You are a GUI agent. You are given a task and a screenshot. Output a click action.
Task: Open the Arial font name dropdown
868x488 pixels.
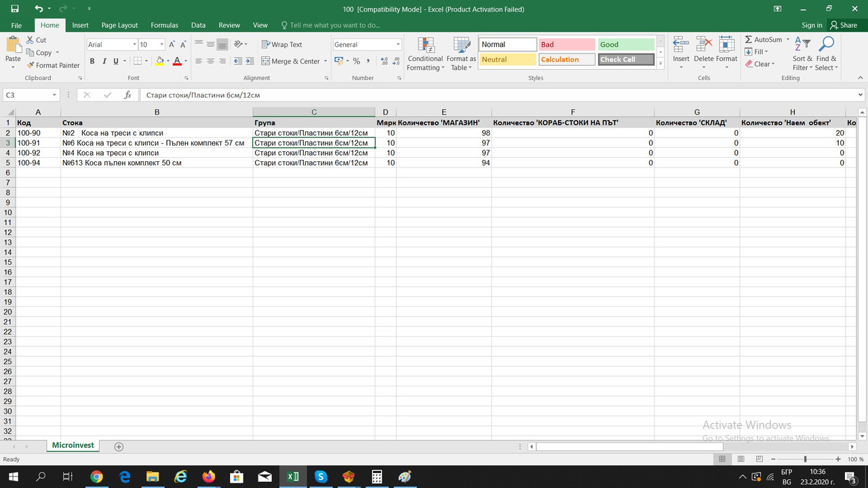[133, 45]
